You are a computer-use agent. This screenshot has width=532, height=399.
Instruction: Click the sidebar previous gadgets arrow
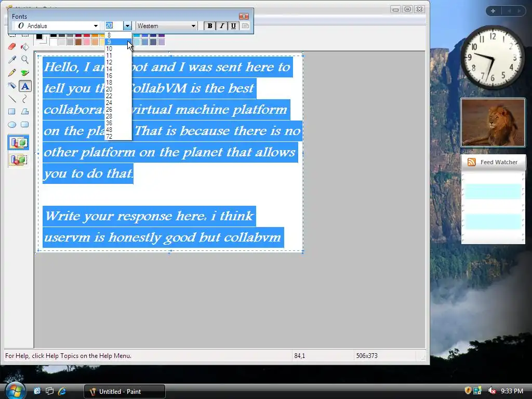pos(509,11)
